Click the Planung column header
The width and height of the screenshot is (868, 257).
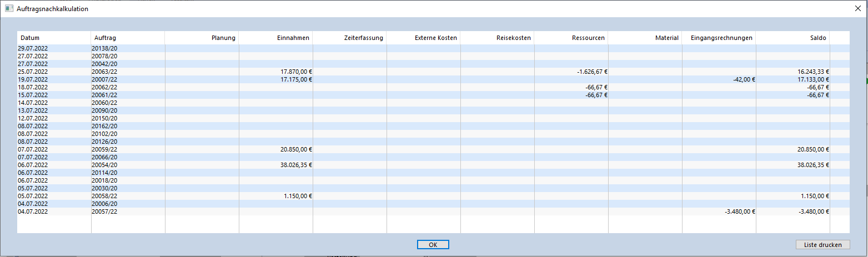click(202, 38)
